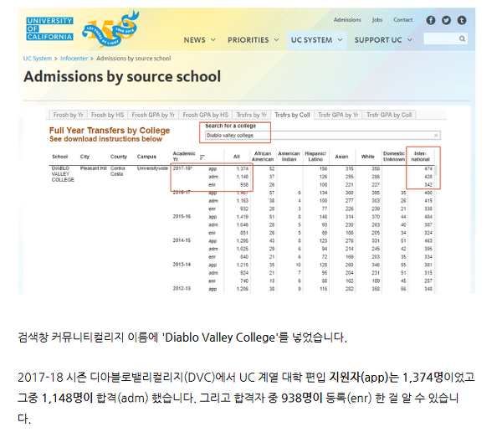
Task: Expand the NEWS menu
Action: click(199, 40)
